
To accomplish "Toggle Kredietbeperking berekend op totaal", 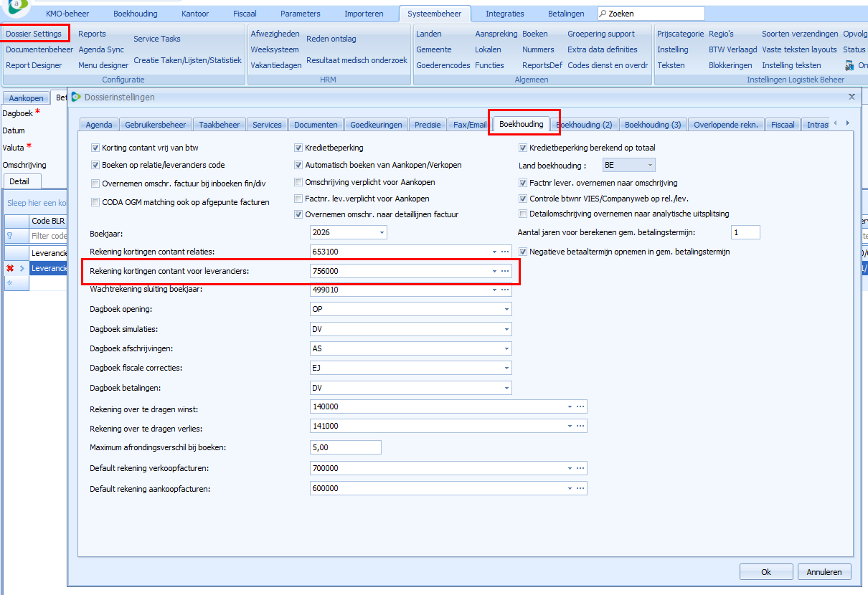I will (x=523, y=148).
